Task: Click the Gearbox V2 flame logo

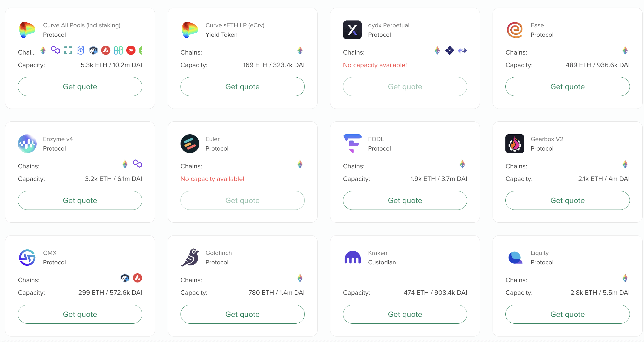Action: pyautogui.click(x=515, y=144)
